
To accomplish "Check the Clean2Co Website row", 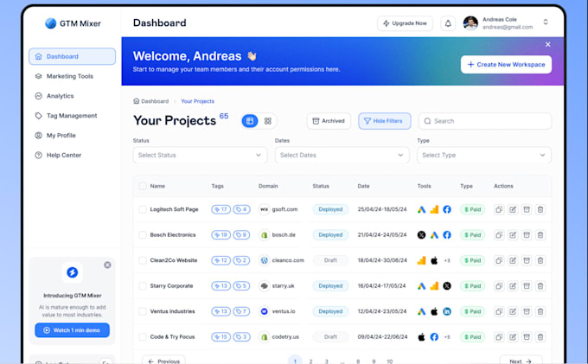I will pyautogui.click(x=143, y=260).
